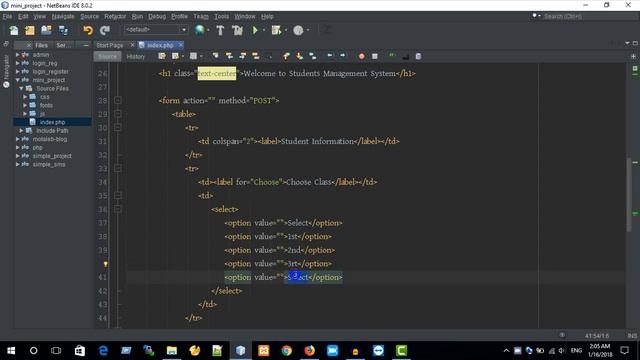Image resolution: width=640 pixels, height=360 pixels.
Task: Toggle code fold on line 29 table tag
Action: point(118,114)
